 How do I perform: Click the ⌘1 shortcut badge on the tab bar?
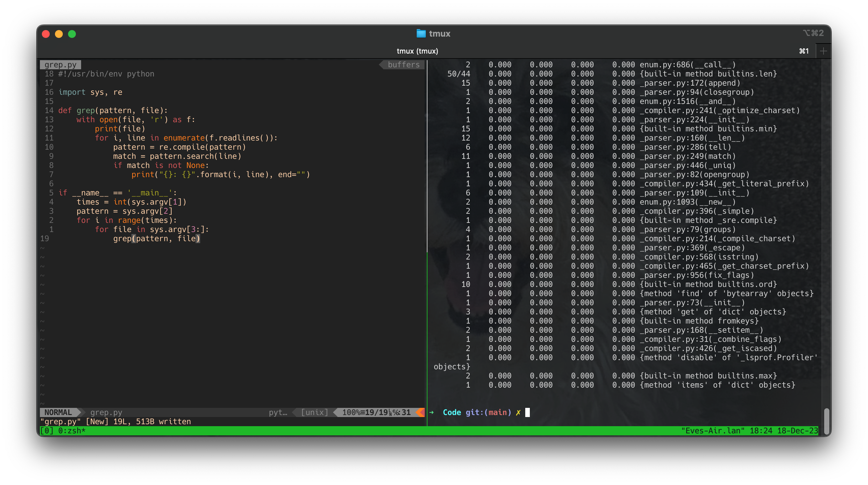pyautogui.click(x=804, y=51)
